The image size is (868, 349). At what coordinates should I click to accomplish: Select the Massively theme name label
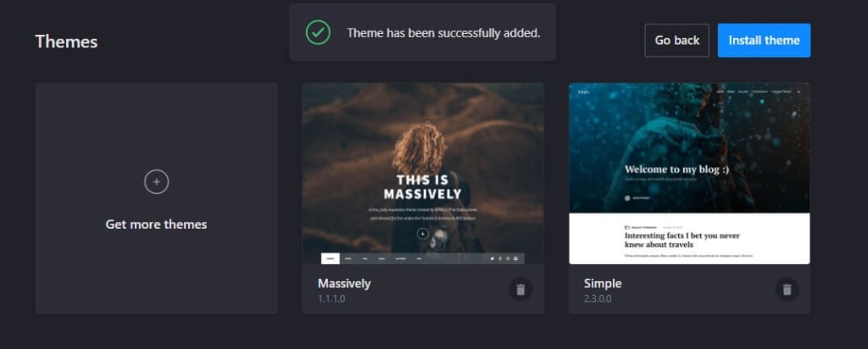click(x=344, y=284)
